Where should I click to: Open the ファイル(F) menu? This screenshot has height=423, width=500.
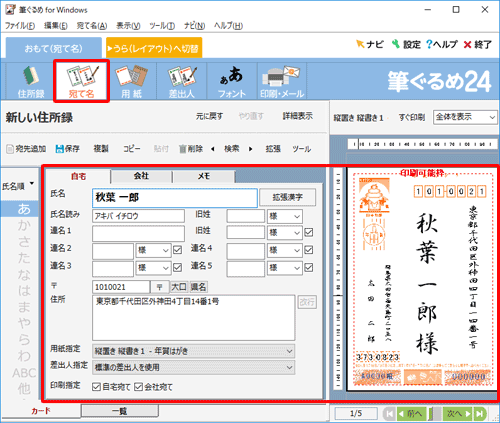tap(20, 26)
